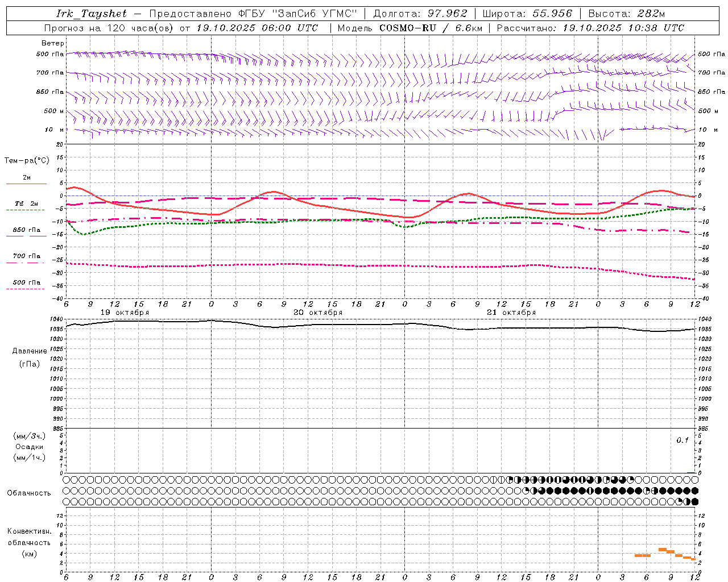Image resolution: width=728 pixels, height=582 pixels.
Task: Click the Рассчитано: 19.10.2025 10:38 UTC timestamp
Action: point(590,28)
